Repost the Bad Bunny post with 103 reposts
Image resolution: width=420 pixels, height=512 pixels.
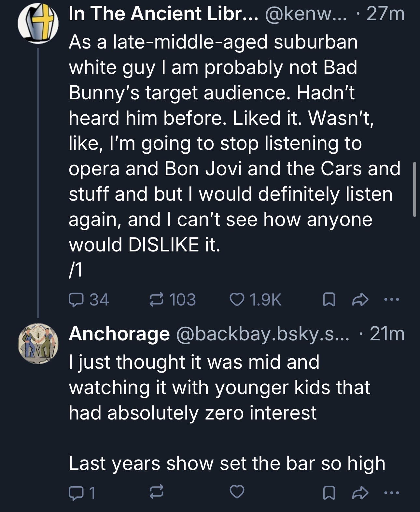156,299
